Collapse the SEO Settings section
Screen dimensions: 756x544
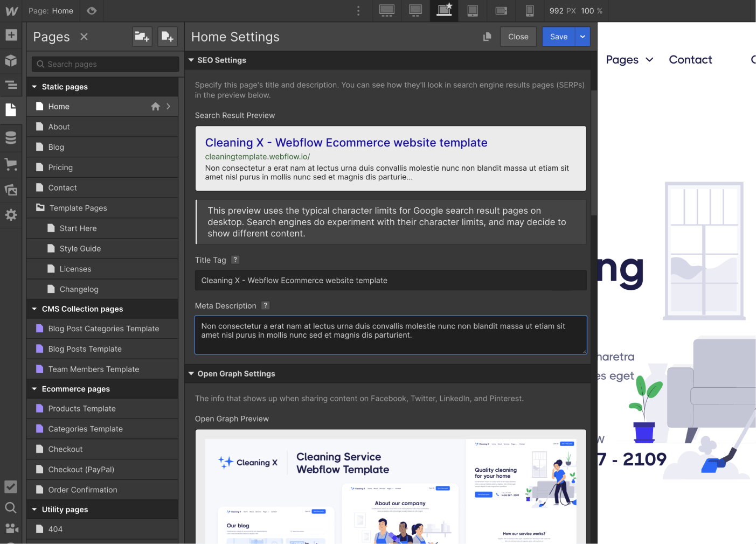(191, 60)
